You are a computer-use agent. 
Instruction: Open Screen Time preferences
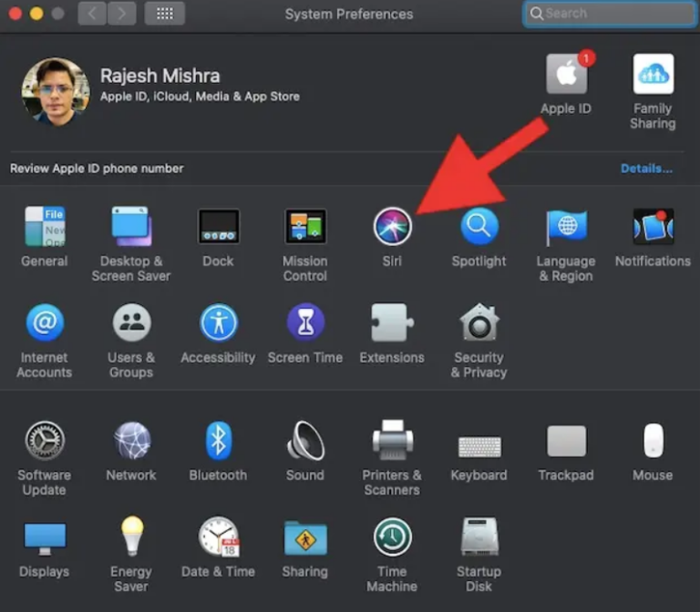pyautogui.click(x=304, y=323)
